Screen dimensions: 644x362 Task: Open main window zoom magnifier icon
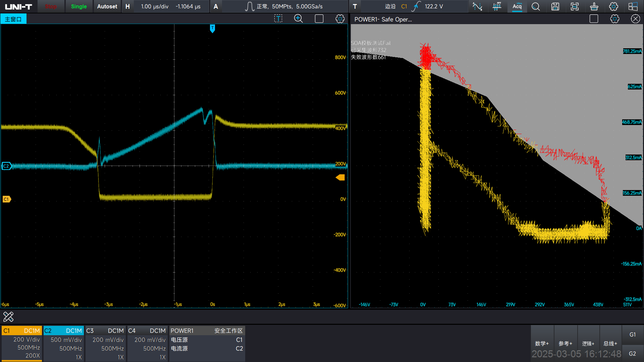pos(298,19)
